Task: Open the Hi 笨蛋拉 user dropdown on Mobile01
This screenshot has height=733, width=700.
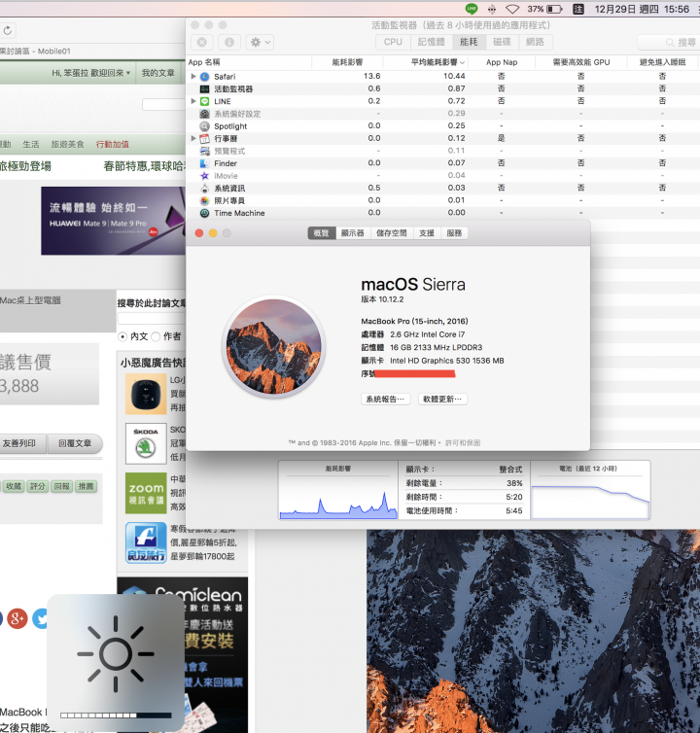Action: 90,73
